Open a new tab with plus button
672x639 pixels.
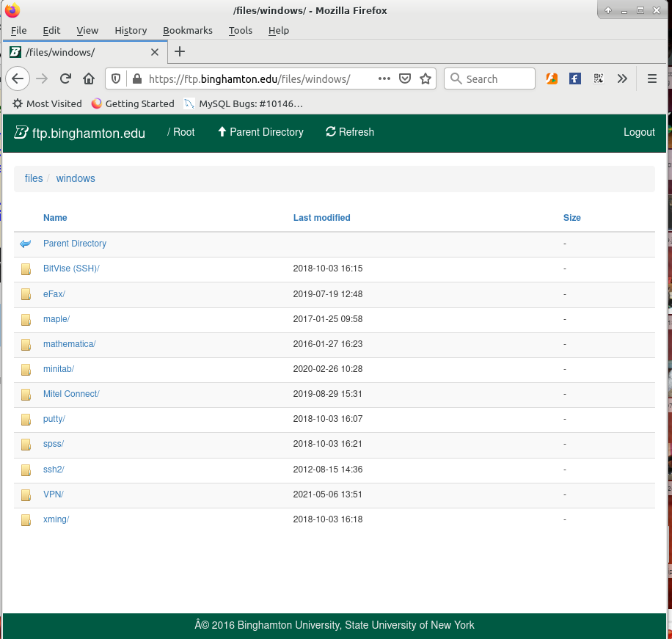[x=180, y=52]
